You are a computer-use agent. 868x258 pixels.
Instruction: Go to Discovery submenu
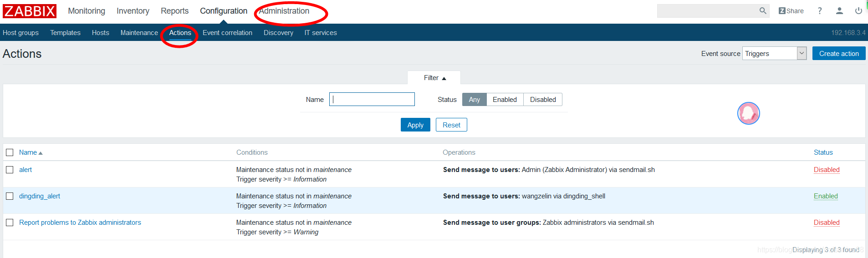[278, 33]
